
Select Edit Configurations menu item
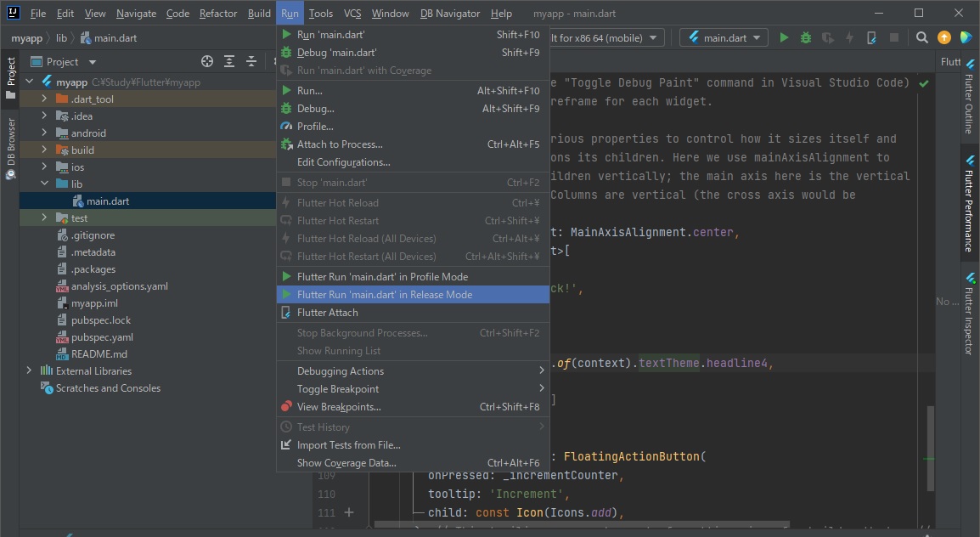pos(413,162)
